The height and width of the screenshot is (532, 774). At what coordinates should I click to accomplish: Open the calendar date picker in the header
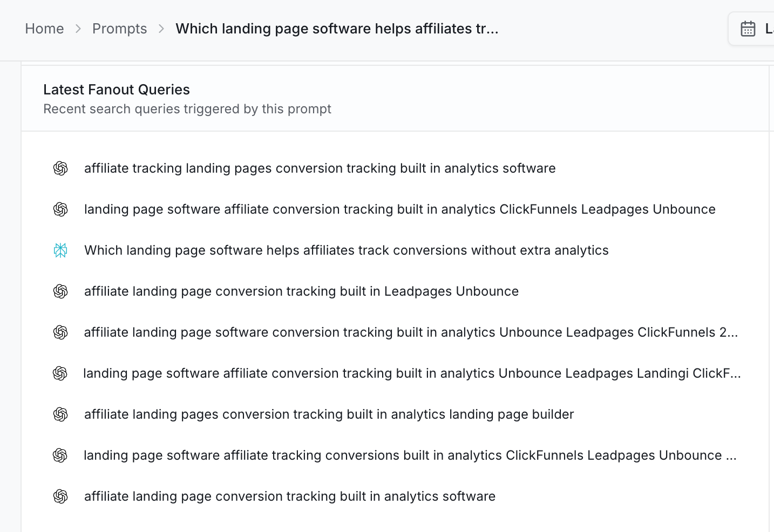748,29
